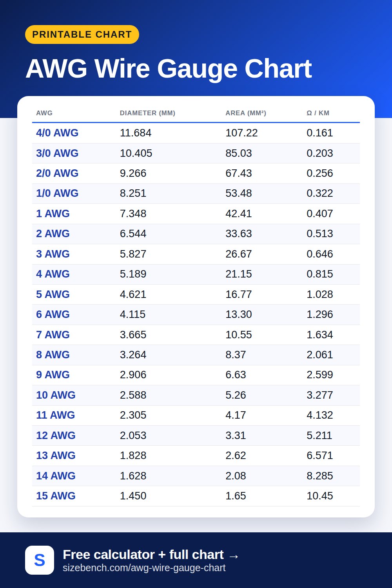The width and height of the screenshot is (392, 588).
Task: Click the 2/0 AWG row label
Action: (x=57, y=173)
